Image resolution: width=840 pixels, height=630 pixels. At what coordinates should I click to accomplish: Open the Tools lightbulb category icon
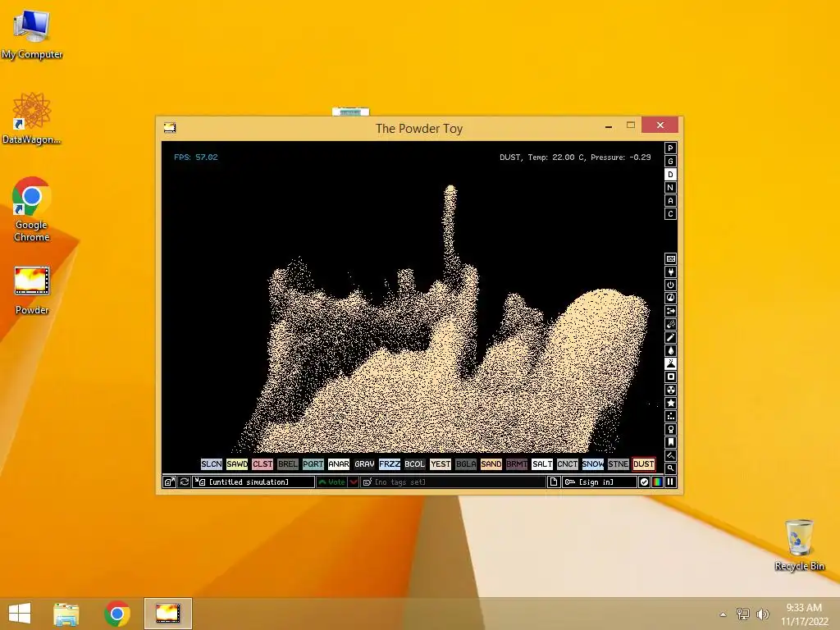point(670,429)
